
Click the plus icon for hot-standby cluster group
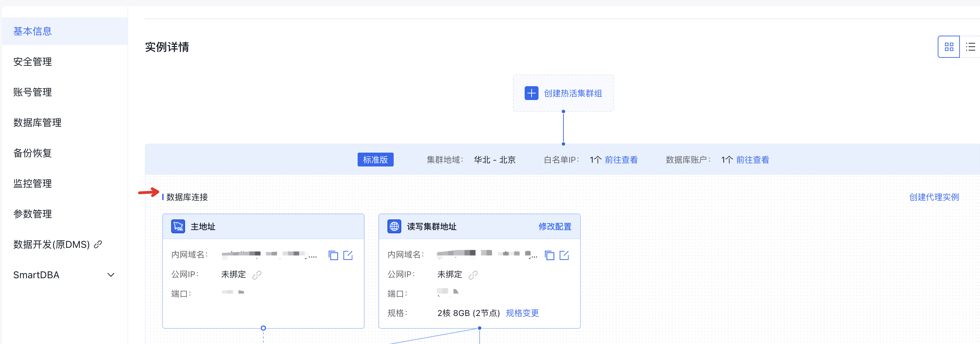point(531,93)
